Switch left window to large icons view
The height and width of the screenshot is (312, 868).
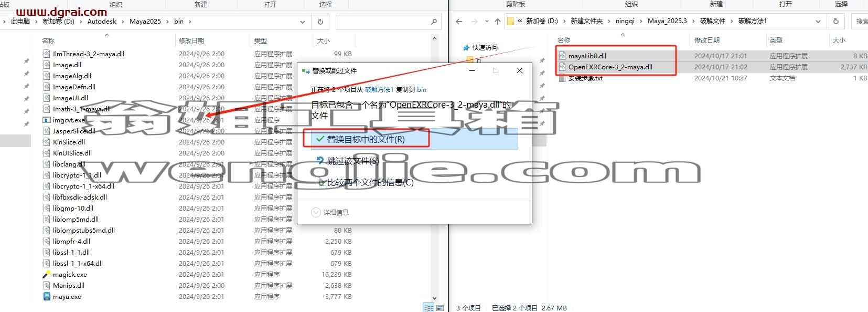[x=440, y=308]
